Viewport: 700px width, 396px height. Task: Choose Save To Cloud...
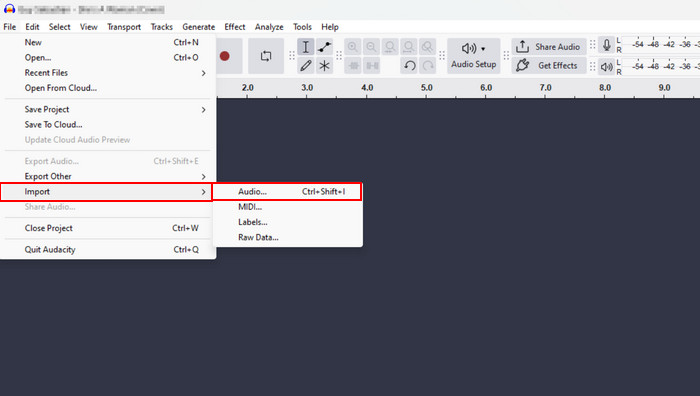tap(107, 125)
